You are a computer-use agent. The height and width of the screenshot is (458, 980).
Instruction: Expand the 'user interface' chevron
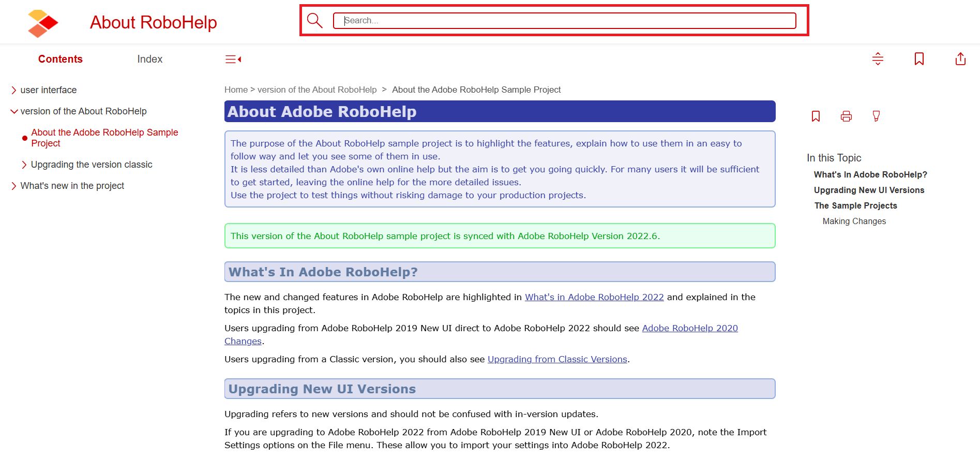[x=14, y=90]
